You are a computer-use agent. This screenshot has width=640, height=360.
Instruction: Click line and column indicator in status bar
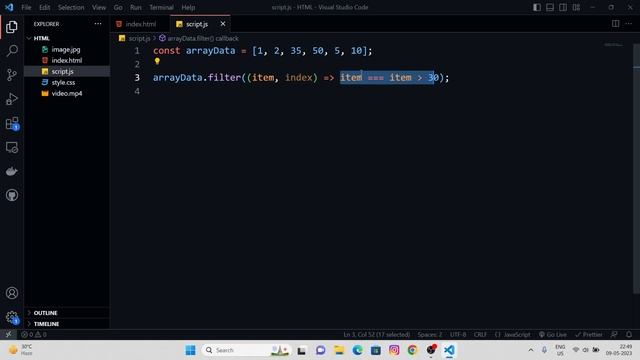pos(376,334)
